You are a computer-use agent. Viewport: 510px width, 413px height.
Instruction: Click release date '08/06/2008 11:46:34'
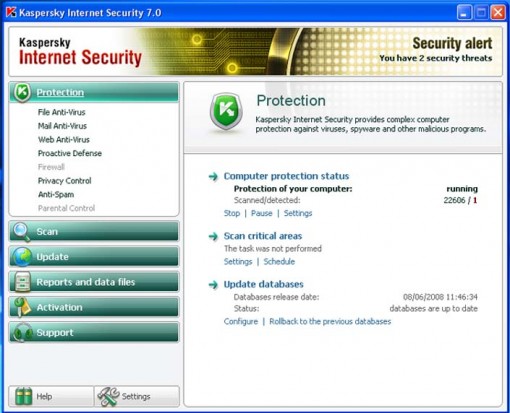(440, 297)
